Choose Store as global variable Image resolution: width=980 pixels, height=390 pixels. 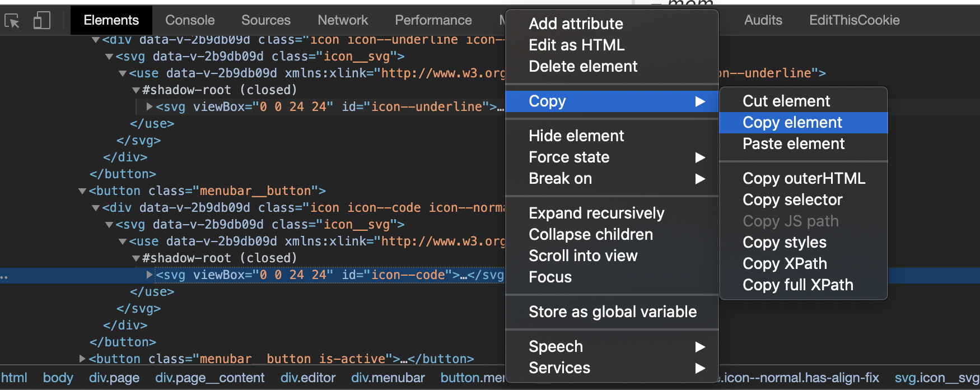coord(612,312)
